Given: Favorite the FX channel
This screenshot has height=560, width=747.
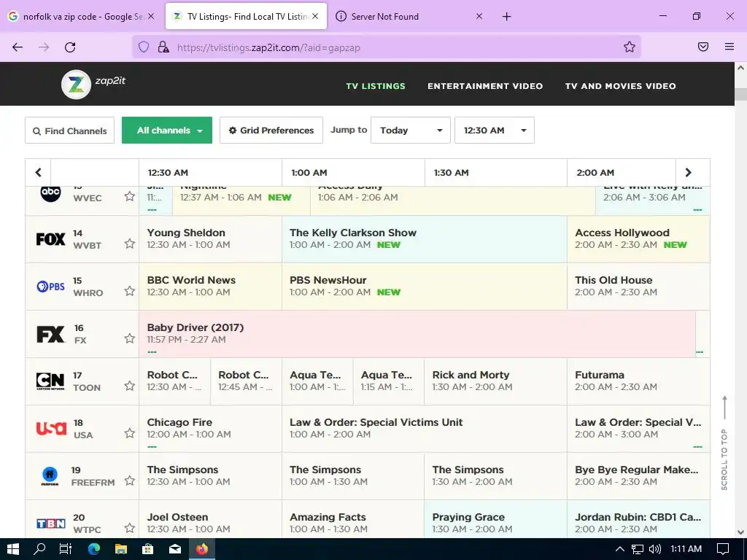Looking at the screenshot, I should pyautogui.click(x=130, y=338).
